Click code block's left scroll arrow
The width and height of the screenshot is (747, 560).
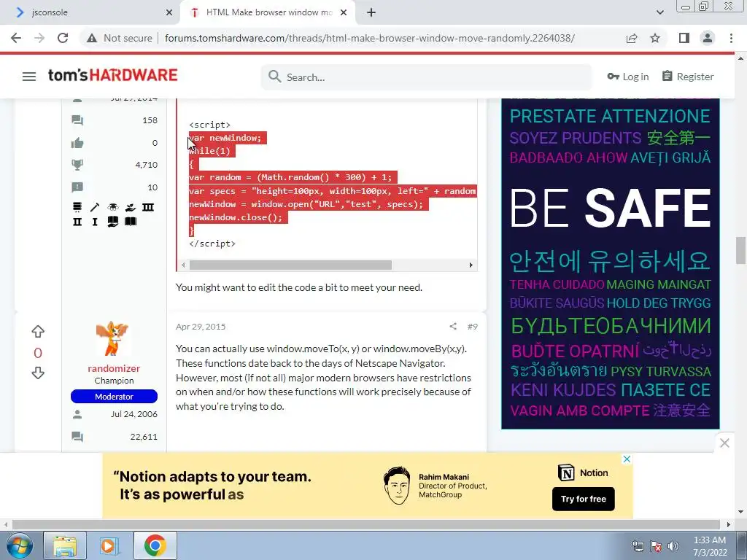[x=183, y=265]
